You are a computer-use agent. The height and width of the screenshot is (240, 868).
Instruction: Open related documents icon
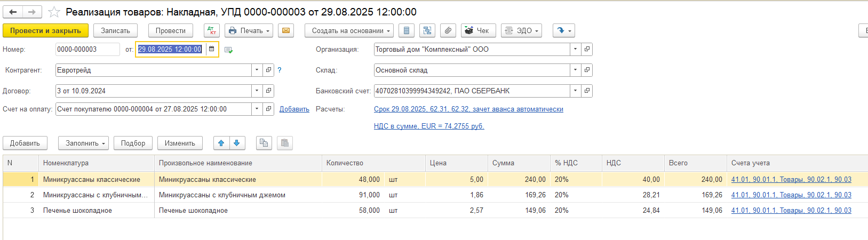coord(427,30)
